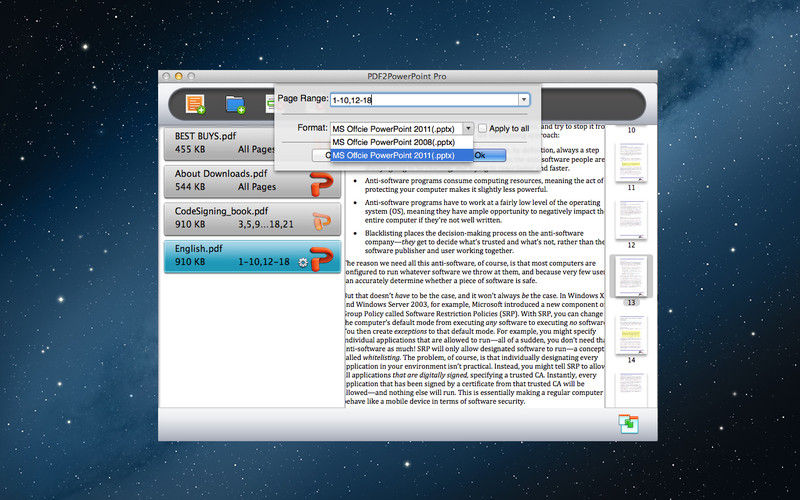Select page 13 thumbnail
The height and width of the screenshot is (500, 800).
click(631, 276)
